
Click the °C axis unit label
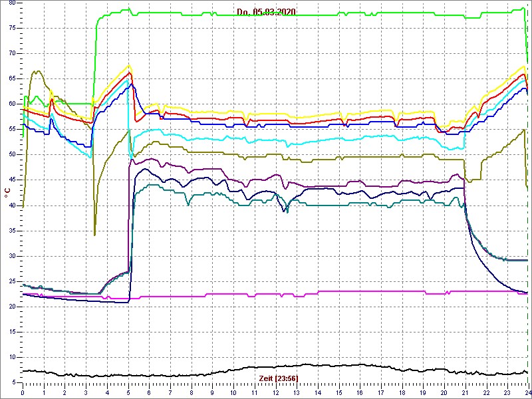(x=7, y=194)
